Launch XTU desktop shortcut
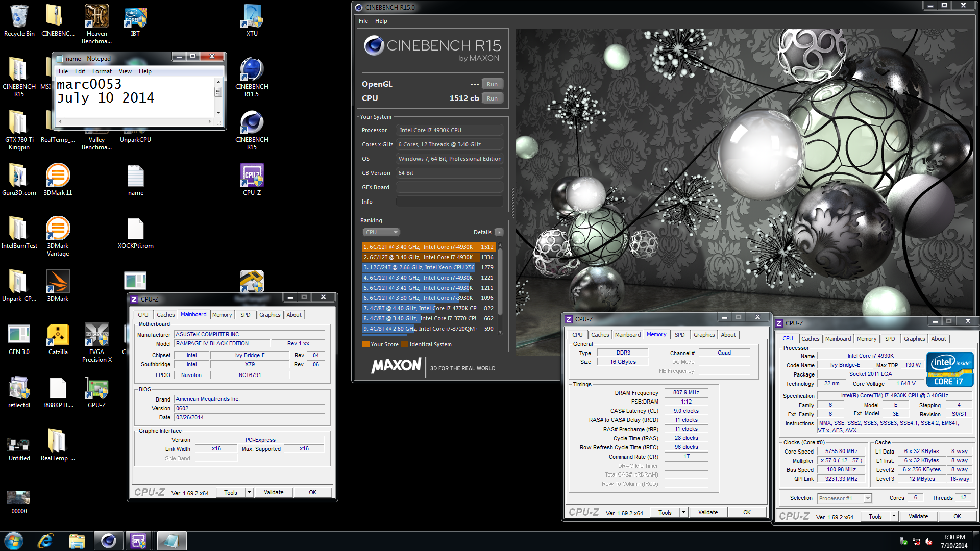Screen dimensions: 980x551 (x=252, y=20)
